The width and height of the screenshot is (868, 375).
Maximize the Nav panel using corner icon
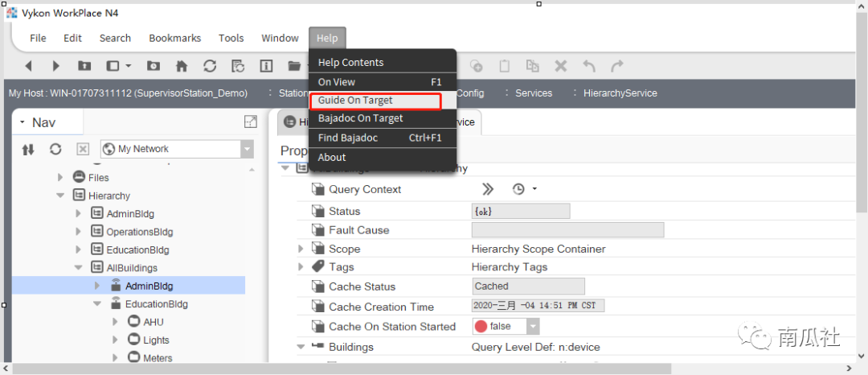tap(251, 122)
